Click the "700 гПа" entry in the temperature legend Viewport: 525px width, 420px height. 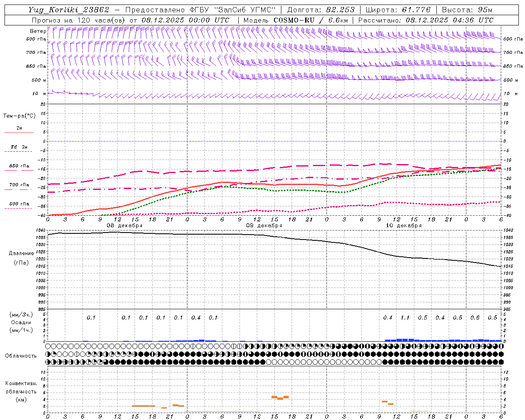pyautogui.click(x=19, y=185)
